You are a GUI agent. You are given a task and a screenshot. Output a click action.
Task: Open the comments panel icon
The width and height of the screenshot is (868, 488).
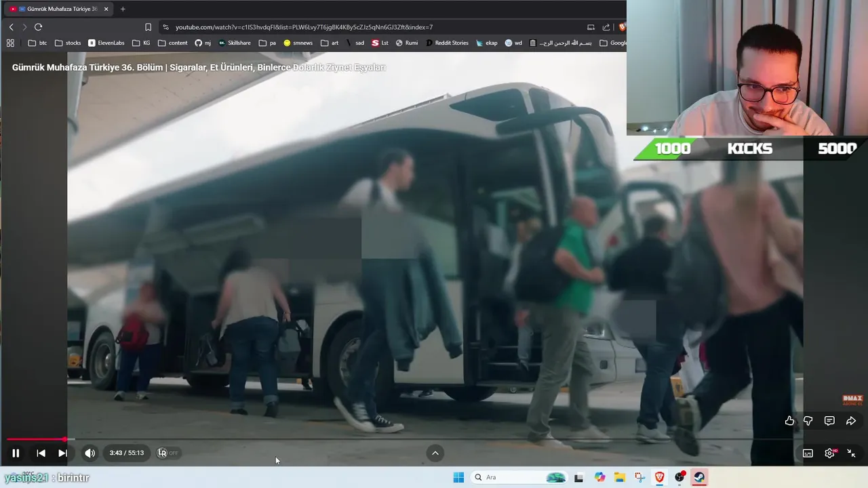(x=829, y=421)
